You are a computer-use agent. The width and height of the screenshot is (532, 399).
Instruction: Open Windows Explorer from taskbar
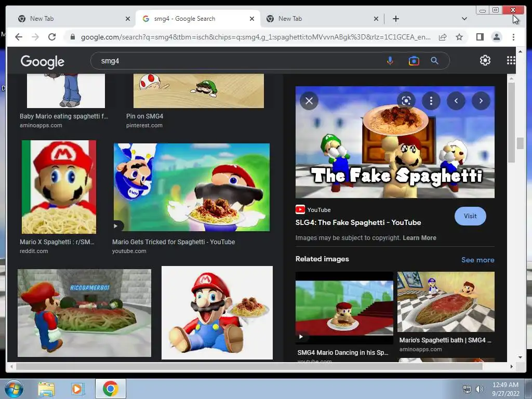(x=46, y=389)
